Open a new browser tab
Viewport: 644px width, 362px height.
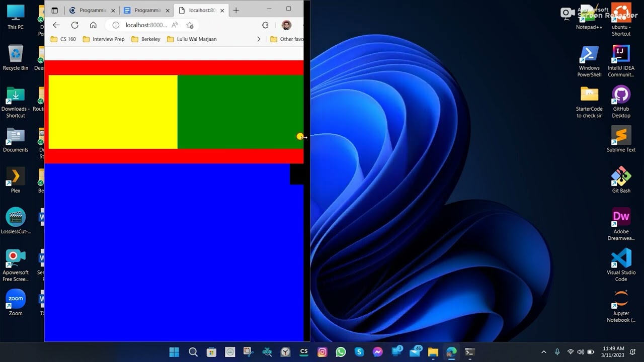pos(236,10)
